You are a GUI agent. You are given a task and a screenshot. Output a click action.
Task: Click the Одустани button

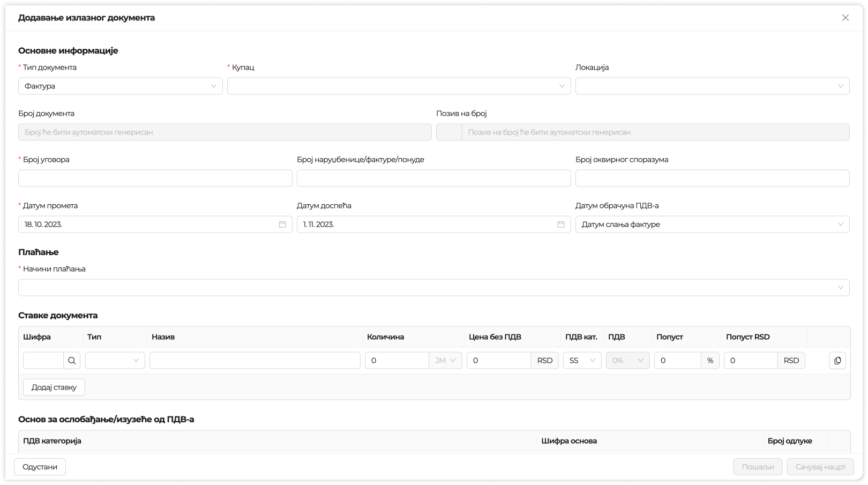[x=40, y=467]
